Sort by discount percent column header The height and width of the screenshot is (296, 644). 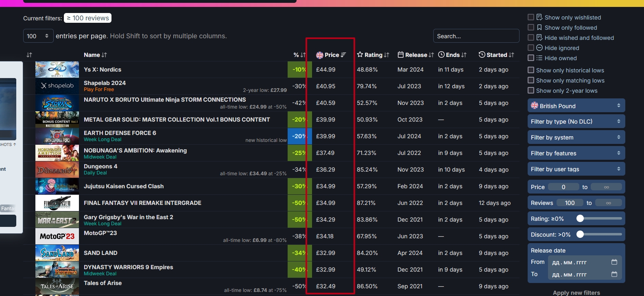point(299,55)
